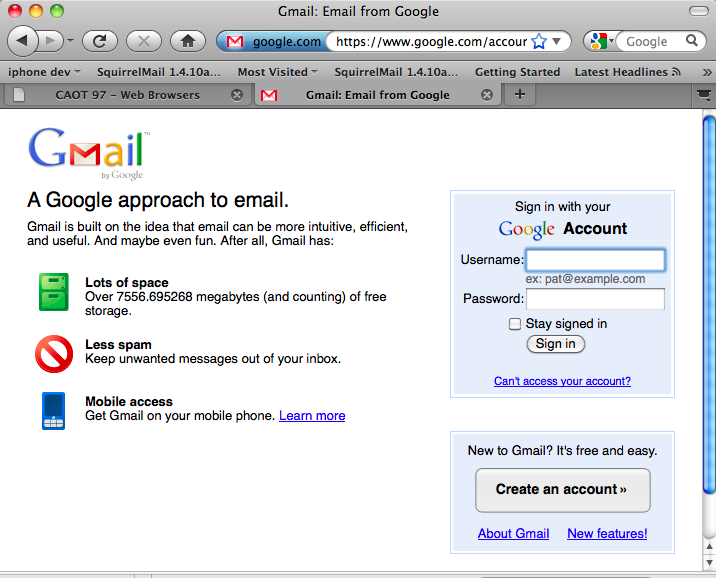Bookmark this page with the star icon
Screen dimensions: 716x578
(x=539, y=41)
